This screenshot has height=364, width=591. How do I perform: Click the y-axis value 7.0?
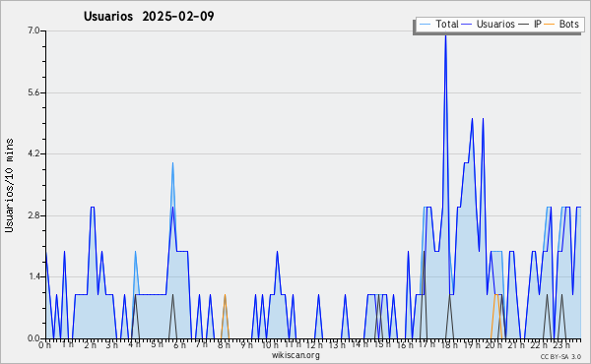[33, 30]
